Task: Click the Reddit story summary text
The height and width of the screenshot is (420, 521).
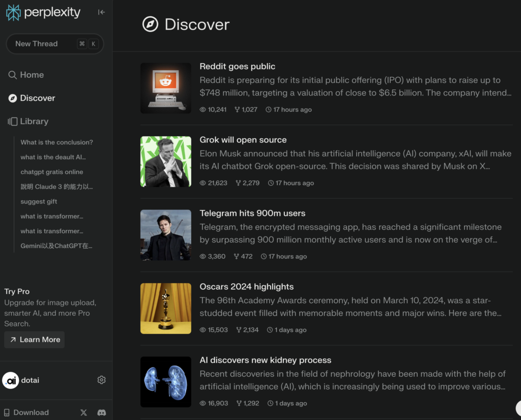Action: tap(356, 86)
